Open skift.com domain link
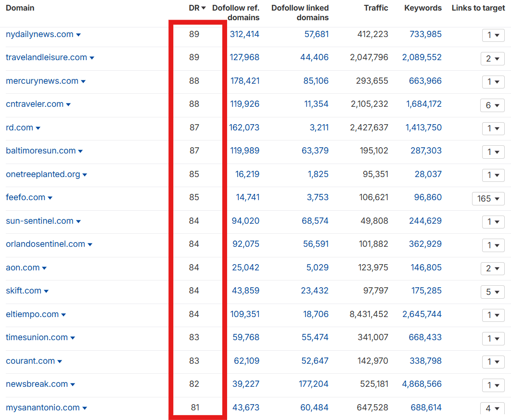Image resolution: width=511 pixels, height=420 pixels. 24,291
